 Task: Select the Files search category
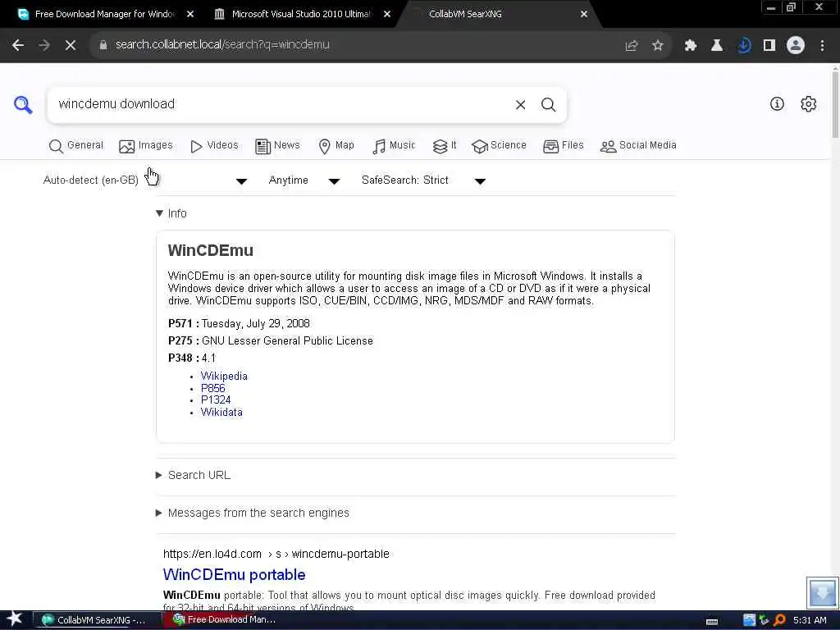pyautogui.click(x=563, y=146)
